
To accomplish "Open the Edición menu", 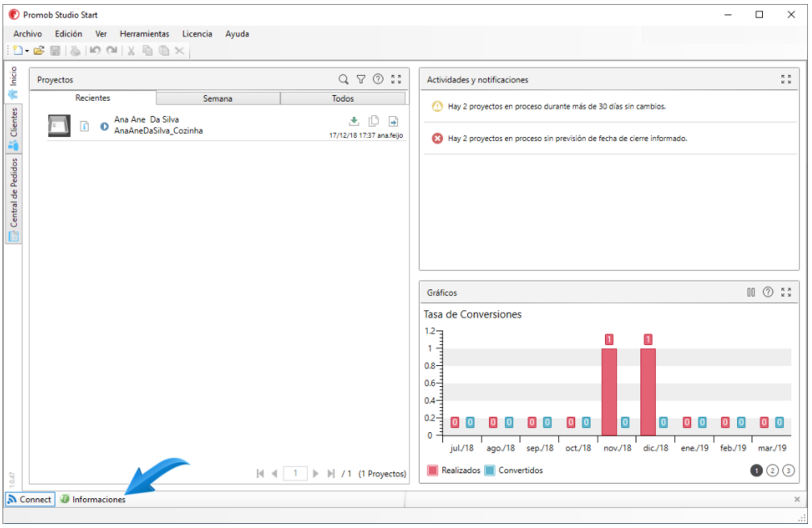I will 68,34.
